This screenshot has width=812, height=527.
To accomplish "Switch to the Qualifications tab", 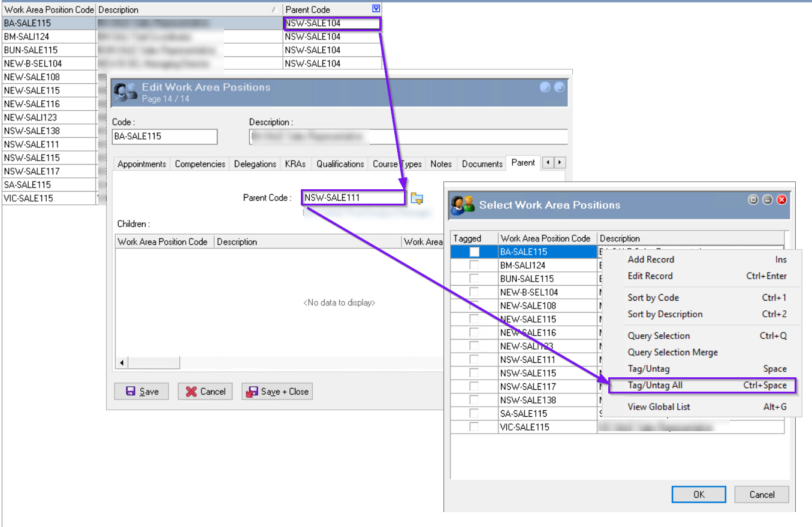I will [x=340, y=163].
